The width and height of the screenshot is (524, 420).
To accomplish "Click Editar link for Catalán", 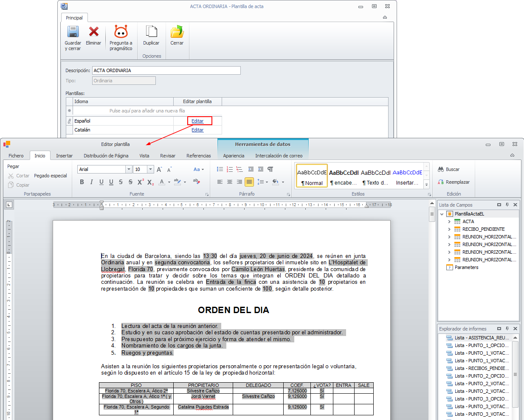I will [197, 130].
